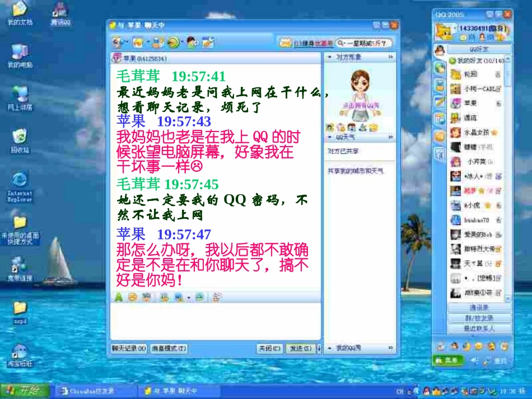
Task: Click 消息模式 button
Action: coord(169,348)
